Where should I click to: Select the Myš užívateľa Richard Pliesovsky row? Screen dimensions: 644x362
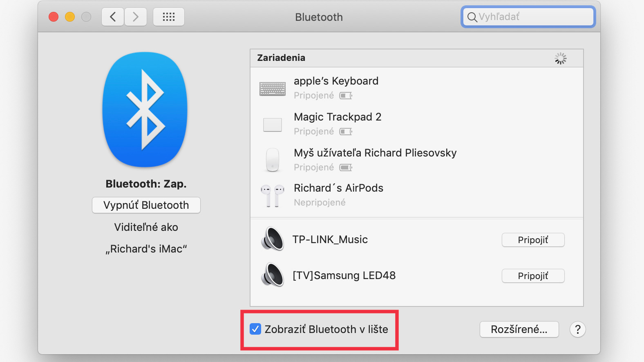(x=417, y=160)
